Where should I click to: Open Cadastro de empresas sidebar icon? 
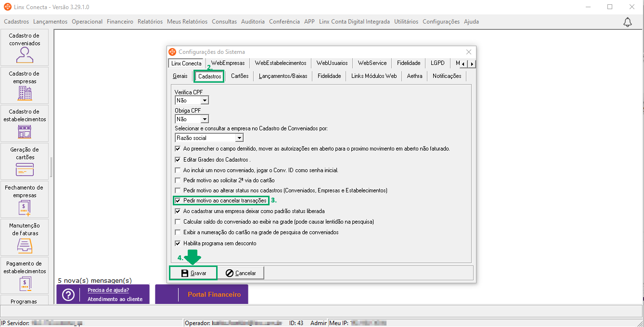pos(25,85)
